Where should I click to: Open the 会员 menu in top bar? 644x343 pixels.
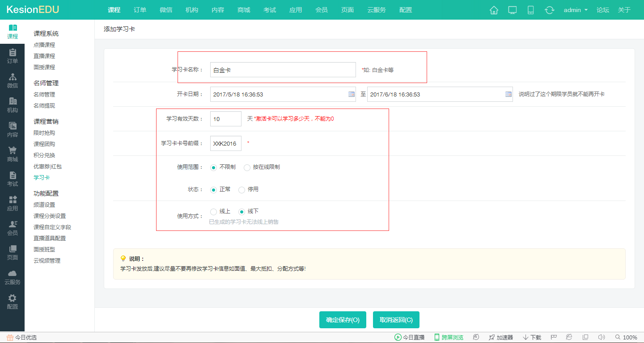(x=322, y=9)
